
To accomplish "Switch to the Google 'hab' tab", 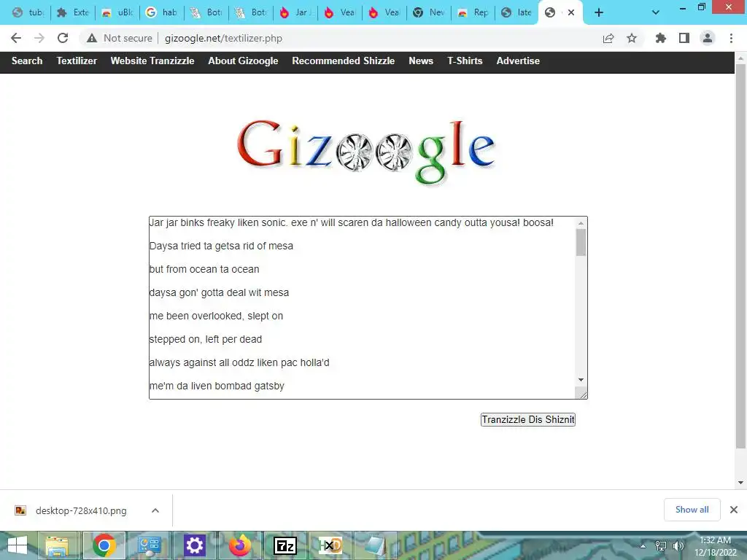I will click(x=161, y=12).
